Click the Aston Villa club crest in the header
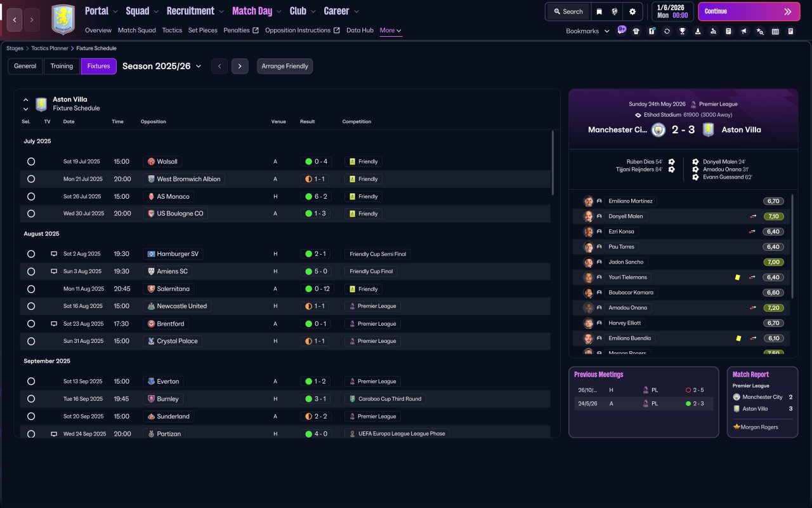 (63, 20)
